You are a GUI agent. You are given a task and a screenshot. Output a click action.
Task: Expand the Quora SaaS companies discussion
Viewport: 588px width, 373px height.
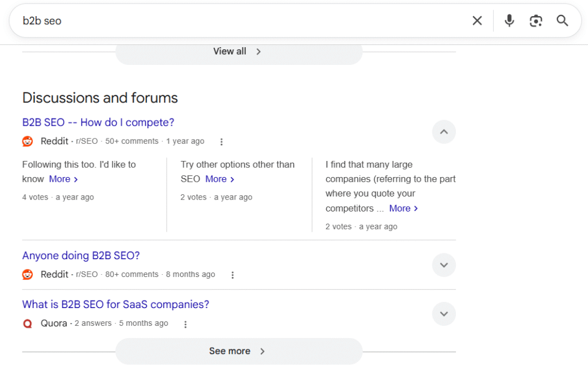tap(444, 314)
